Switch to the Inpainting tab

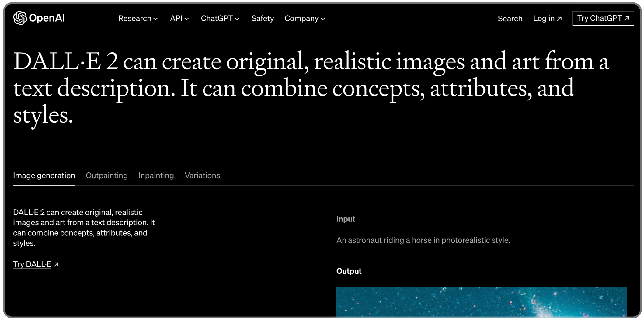(x=156, y=176)
